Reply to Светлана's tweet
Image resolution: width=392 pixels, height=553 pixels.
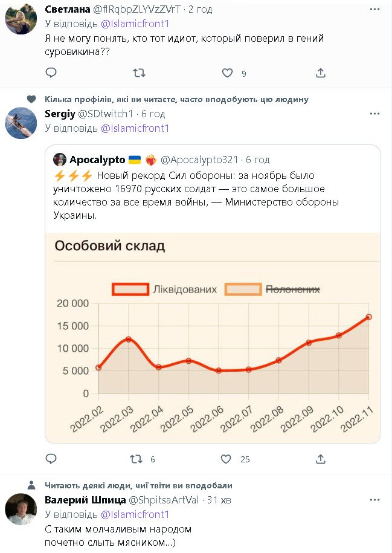tap(51, 73)
